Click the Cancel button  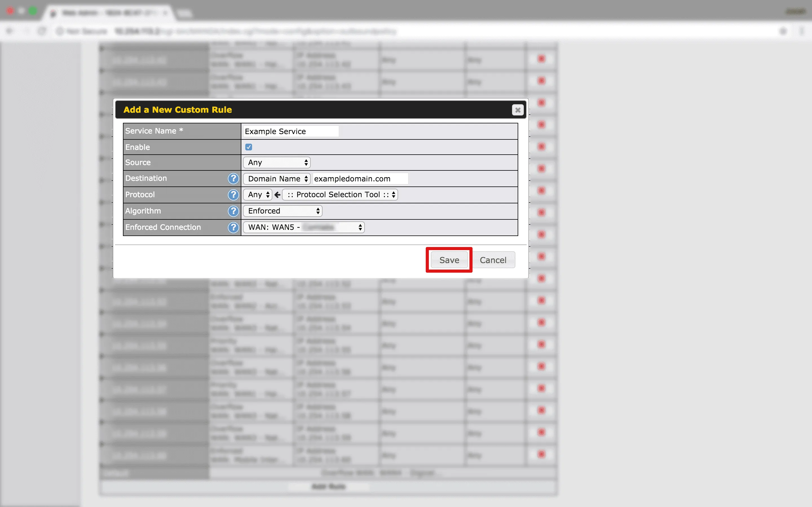pyautogui.click(x=493, y=260)
